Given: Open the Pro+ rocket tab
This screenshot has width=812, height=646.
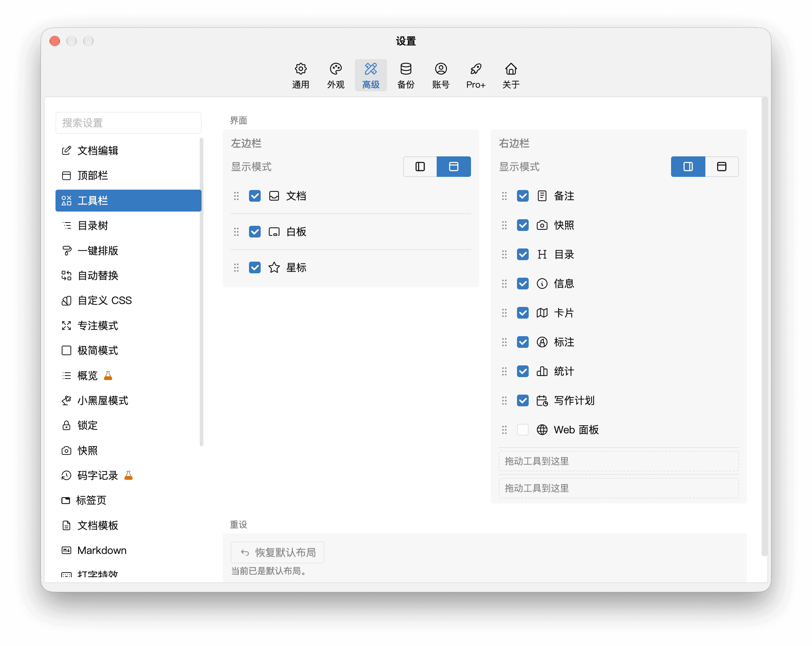Looking at the screenshot, I should click(x=476, y=75).
